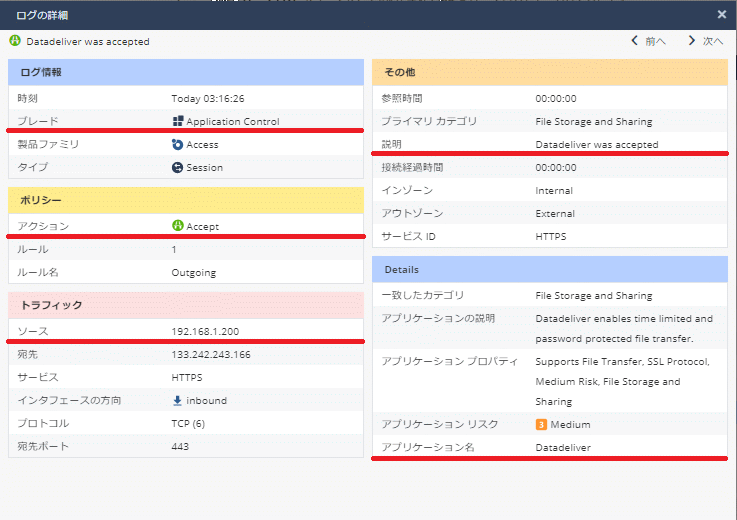Click the green Accept action icon
This screenshot has height=520, width=737.
178,226
